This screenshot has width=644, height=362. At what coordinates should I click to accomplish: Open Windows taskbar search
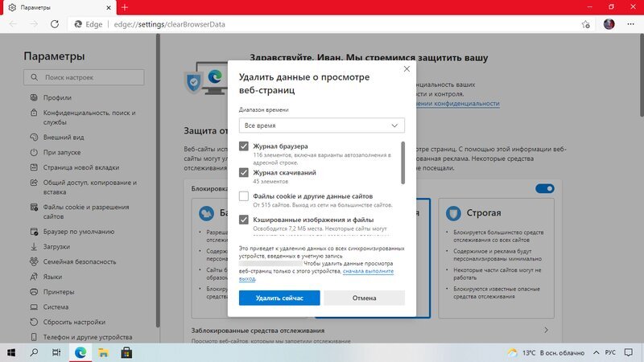34,352
